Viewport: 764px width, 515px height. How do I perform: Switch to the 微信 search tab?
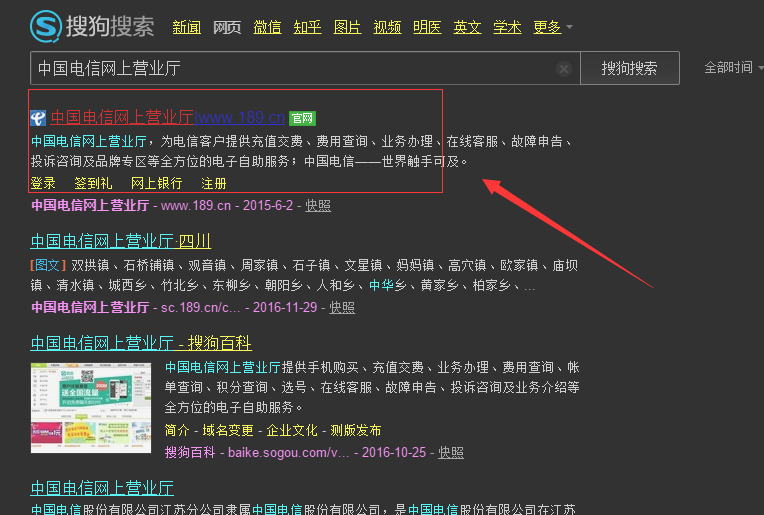point(267,27)
